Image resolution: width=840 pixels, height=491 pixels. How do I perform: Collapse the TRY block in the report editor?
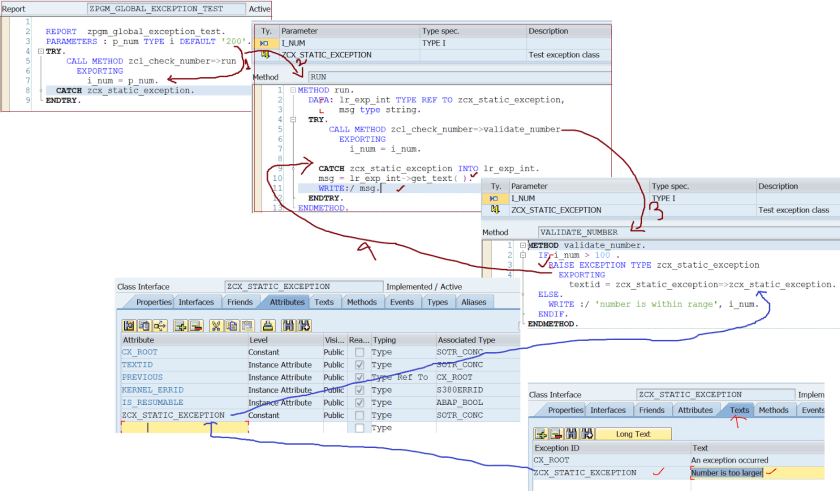(x=39, y=51)
